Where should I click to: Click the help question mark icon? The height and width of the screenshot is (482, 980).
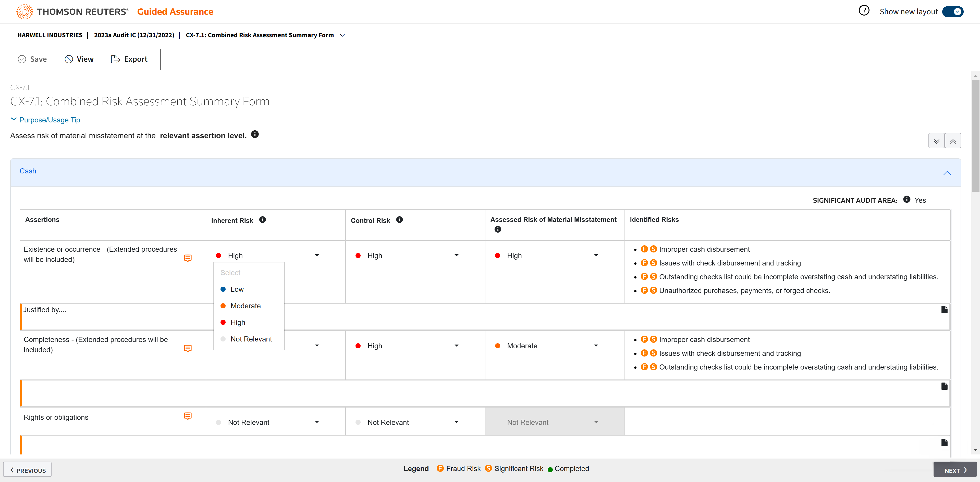[x=864, y=11]
